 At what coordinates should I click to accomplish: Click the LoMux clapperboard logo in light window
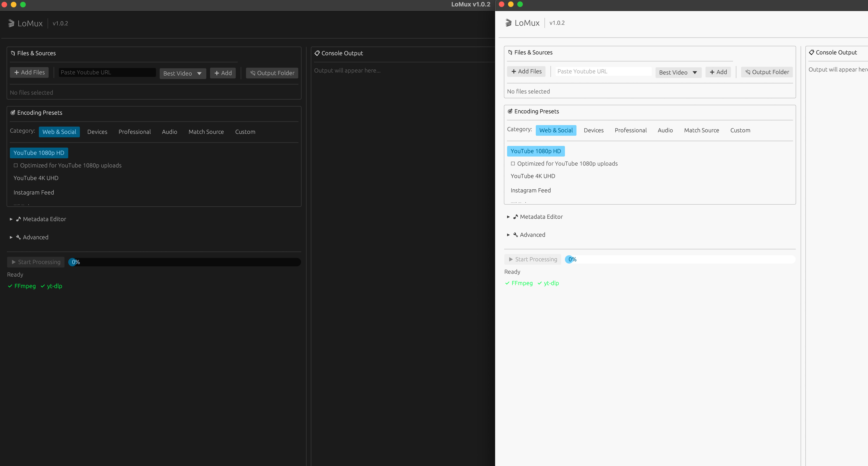(508, 23)
